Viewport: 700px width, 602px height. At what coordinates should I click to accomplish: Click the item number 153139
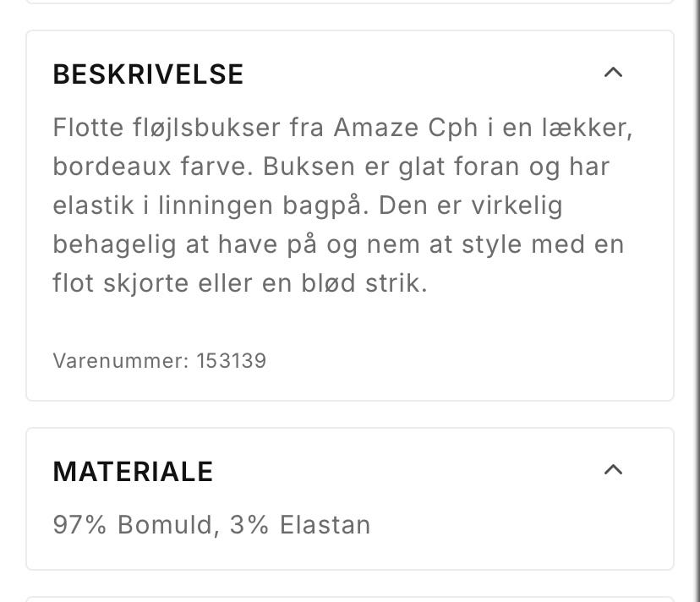231,360
